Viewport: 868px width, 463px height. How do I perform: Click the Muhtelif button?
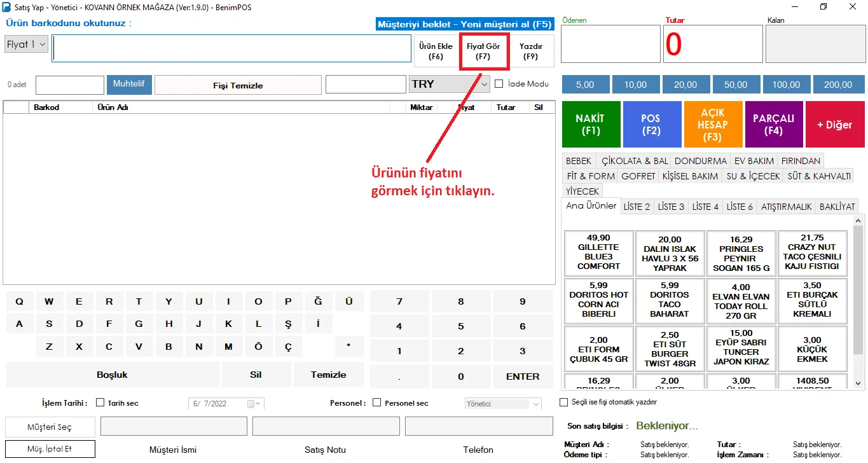tap(129, 84)
